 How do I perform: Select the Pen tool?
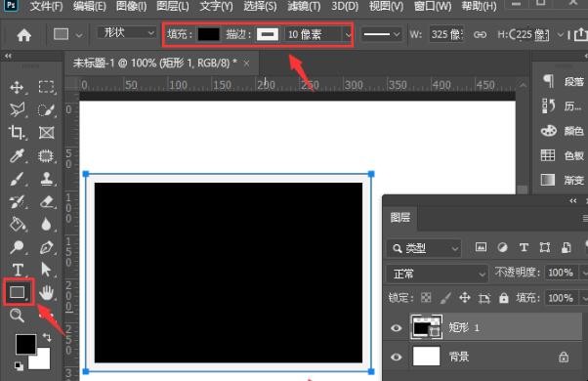point(47,247)
